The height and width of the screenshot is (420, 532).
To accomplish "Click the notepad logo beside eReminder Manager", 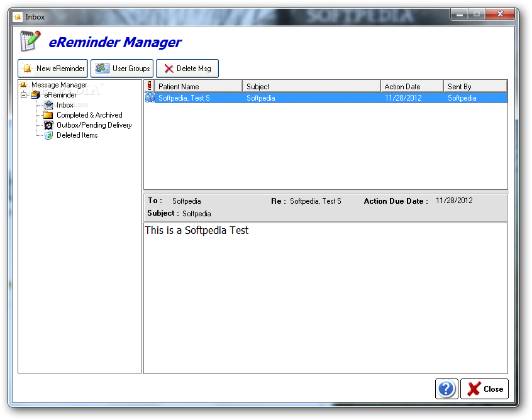I will point(30,41).
